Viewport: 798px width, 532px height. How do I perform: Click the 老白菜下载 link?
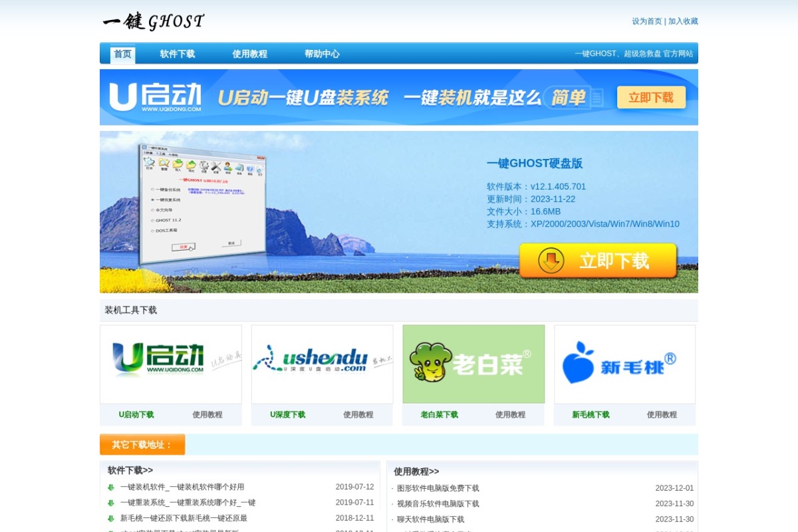(x=439, y=414)
